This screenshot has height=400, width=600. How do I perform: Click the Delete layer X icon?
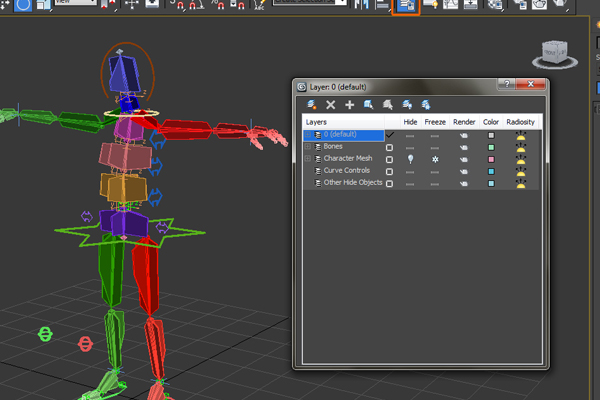click(331, 104)
